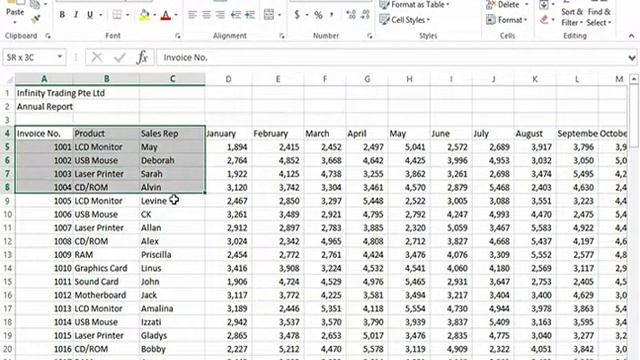Open the Underline style dropdown arrow
Screen dimensions: 640x360
100,15
